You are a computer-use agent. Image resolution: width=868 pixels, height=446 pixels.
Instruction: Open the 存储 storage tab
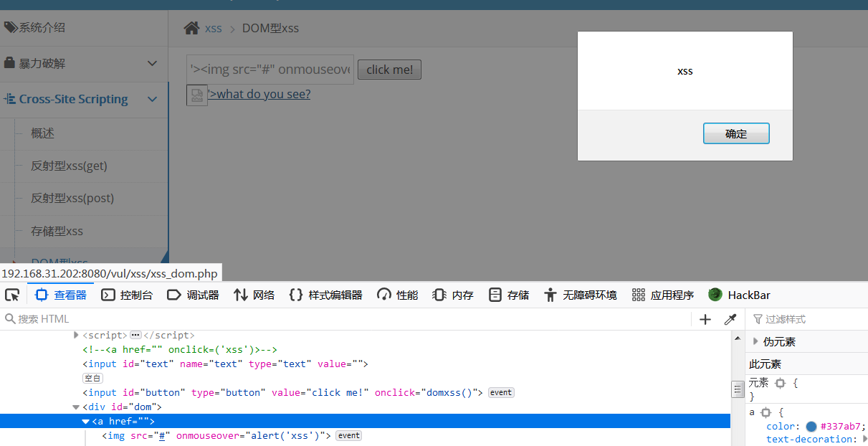[x=509, y=295]
